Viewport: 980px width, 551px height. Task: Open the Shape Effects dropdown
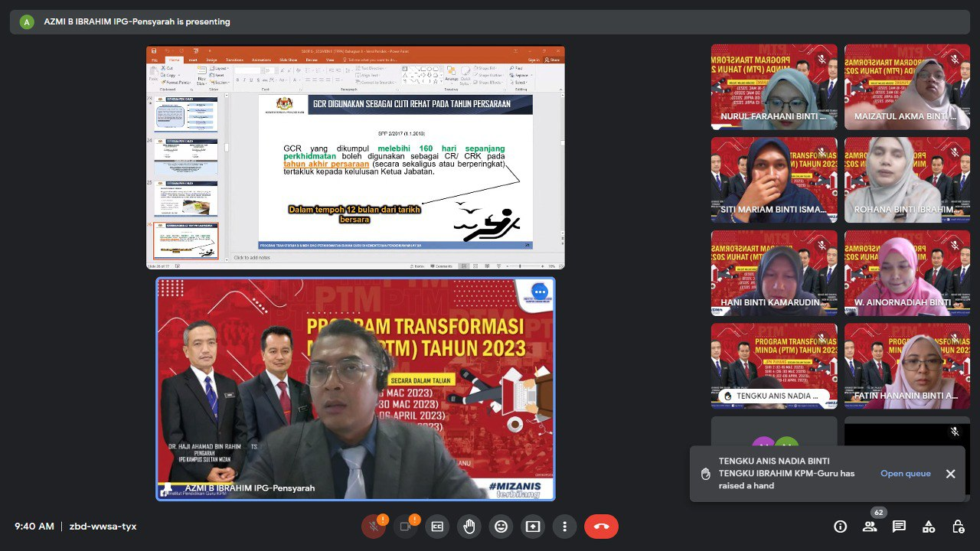pyautogui.click(x=488, y=82)
